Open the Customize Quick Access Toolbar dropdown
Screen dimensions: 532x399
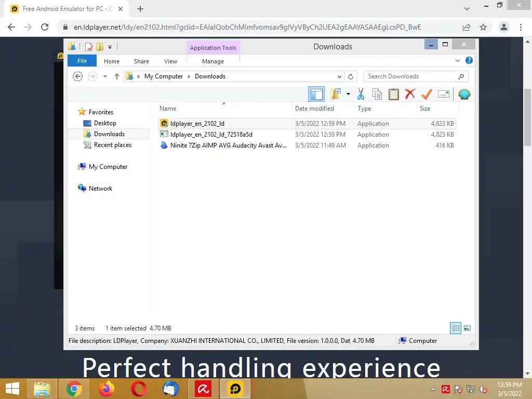(x=110, y=47)
